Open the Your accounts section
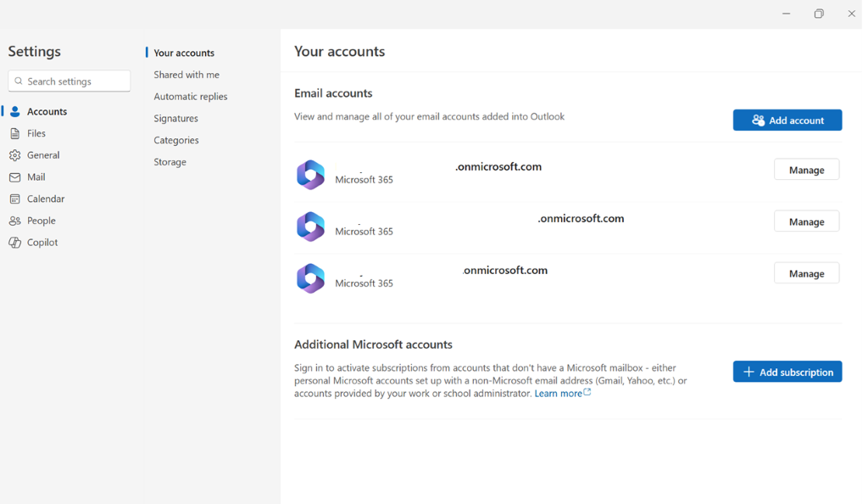Screen dimensions: 868x504 point(184,53)
